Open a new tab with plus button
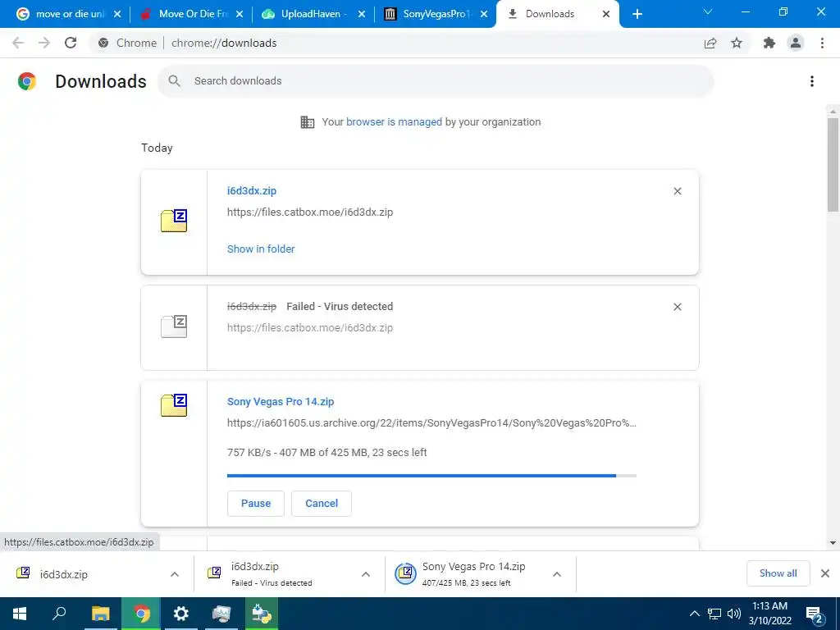The width and height of the screenshot is (840, 630). 637,14
